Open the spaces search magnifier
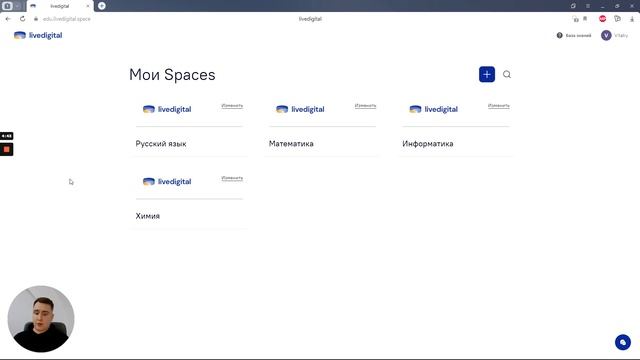Image resolution: width=640 pixels, height=360 pixels. [507, 74]
